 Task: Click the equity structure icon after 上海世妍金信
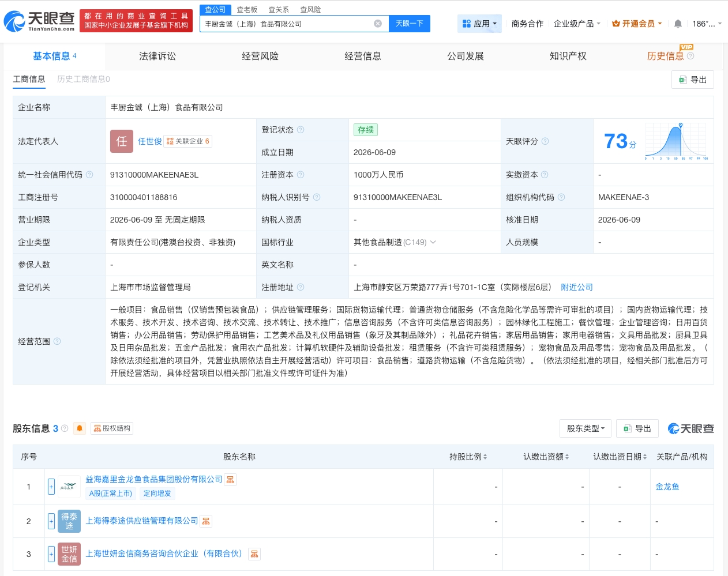(254, 554)
